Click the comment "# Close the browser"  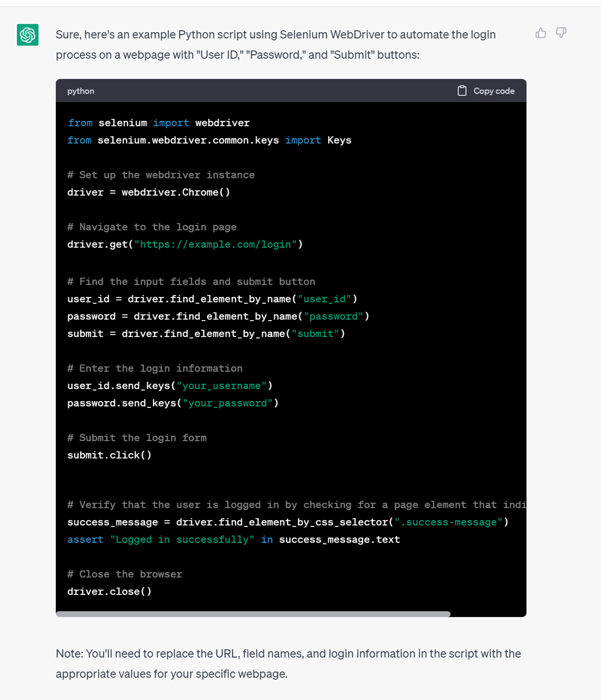(125, 574)
